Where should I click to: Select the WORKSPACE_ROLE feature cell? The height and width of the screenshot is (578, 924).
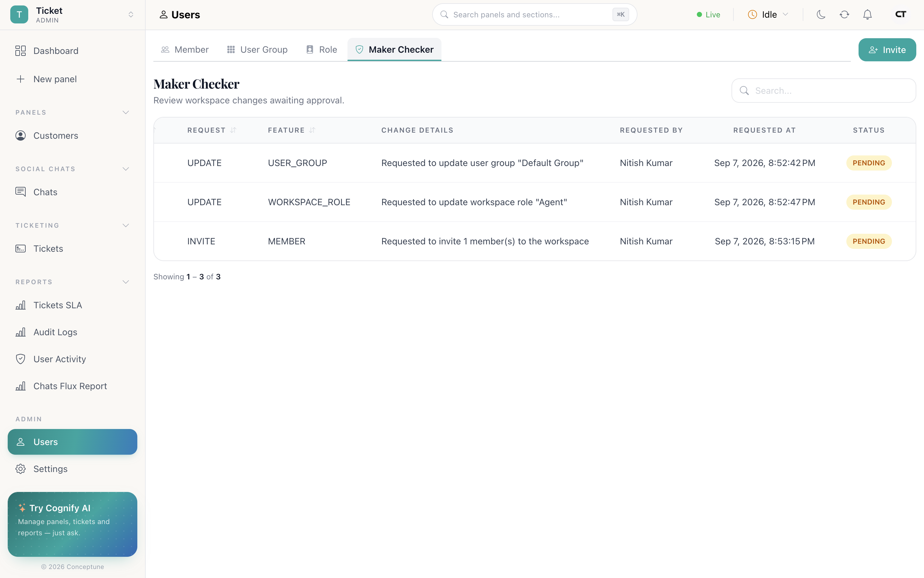309,202
